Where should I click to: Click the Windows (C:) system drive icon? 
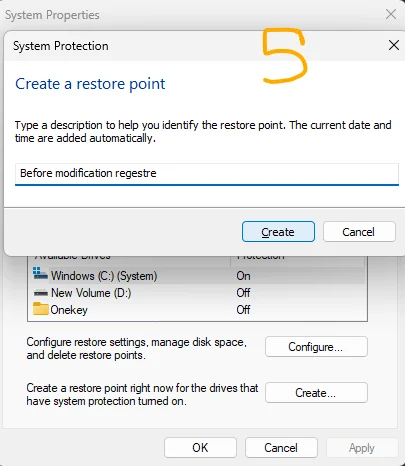[x=40, y=274]
